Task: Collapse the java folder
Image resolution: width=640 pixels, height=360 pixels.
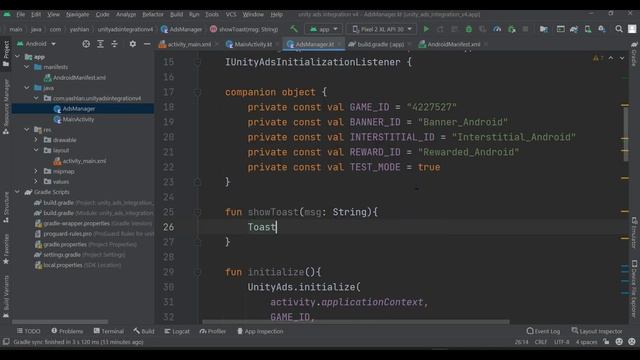Action: (27, 88)
